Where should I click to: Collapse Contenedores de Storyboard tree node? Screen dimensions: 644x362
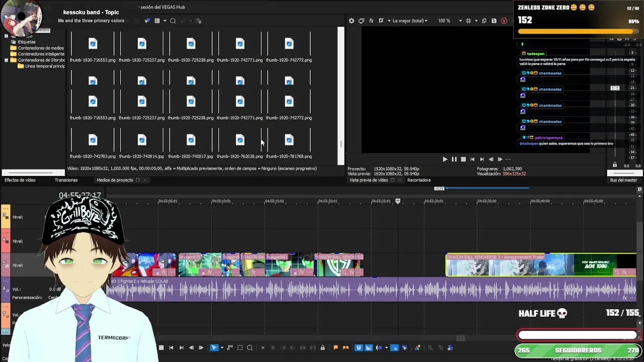[6, 60]
